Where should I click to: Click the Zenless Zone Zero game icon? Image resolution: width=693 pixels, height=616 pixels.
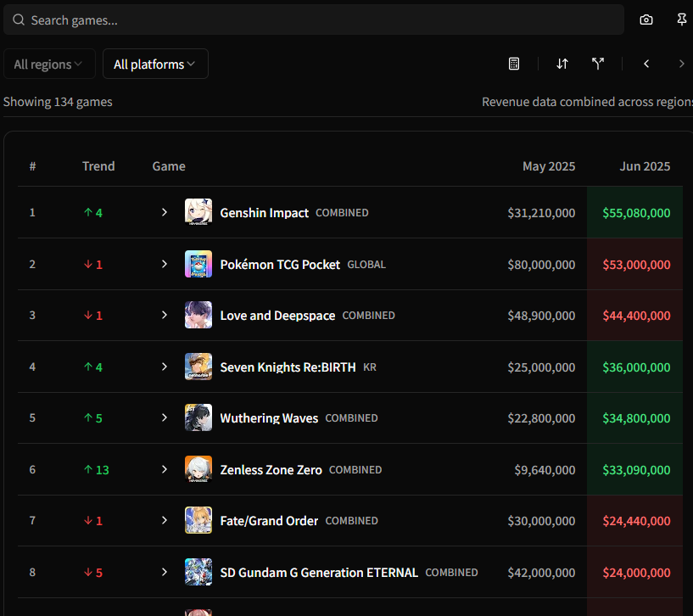198,469
